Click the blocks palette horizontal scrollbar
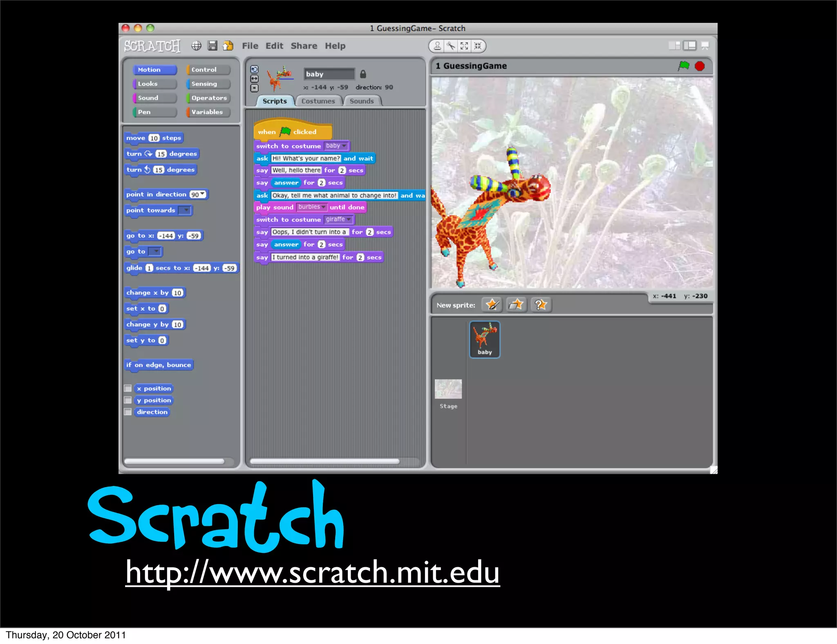The width and height of the screenshot is (837, 644). click(x=175, y=461)
